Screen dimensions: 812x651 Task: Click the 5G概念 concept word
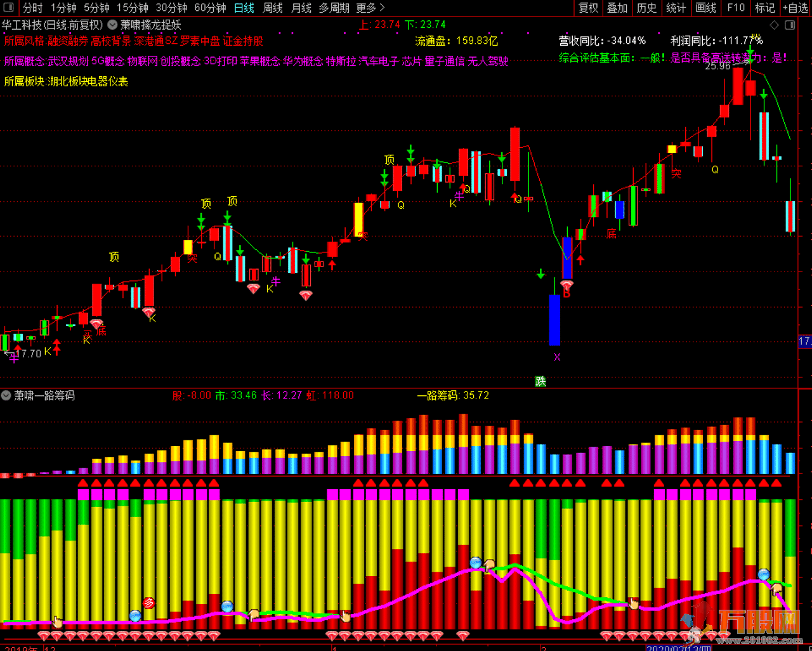tap(108, 61)
